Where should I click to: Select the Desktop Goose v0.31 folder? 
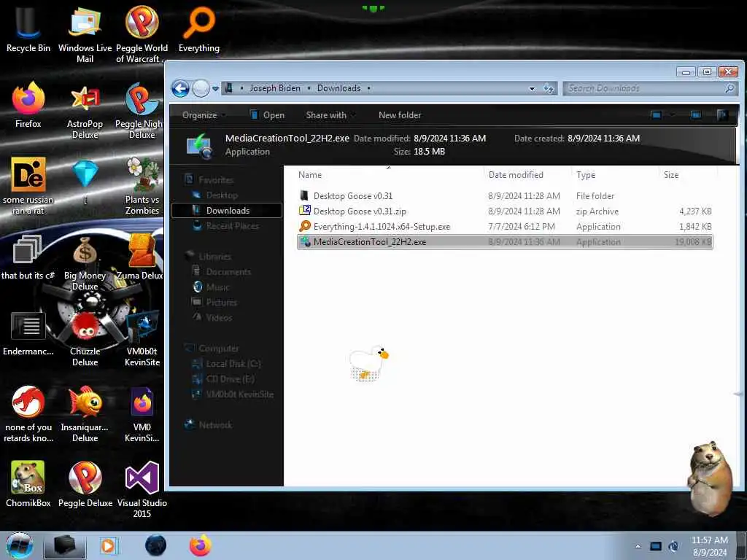point(505,195)
